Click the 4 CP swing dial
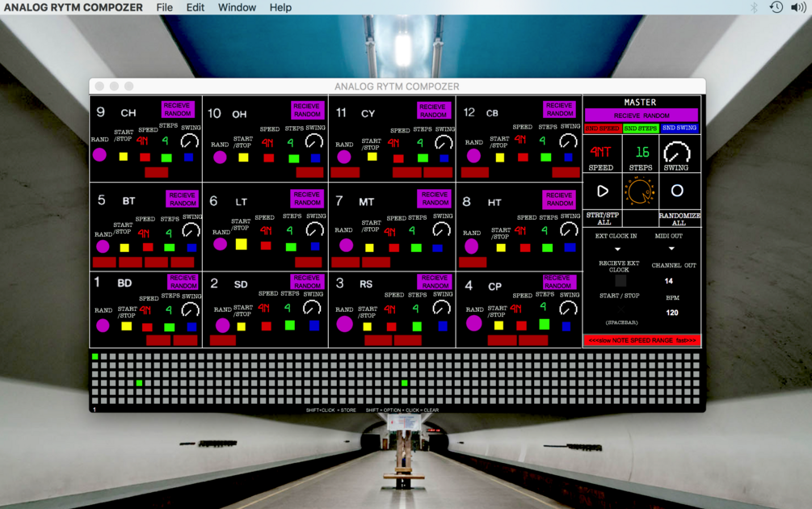The height and width of the screenshot is (509, 812). pyautogui.click(x=568, y=309)
